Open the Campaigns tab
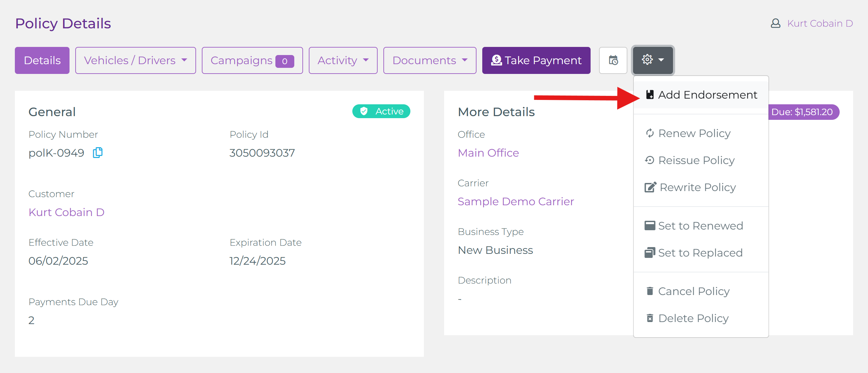This screenshot has height=373, width=868. (252, 60)
